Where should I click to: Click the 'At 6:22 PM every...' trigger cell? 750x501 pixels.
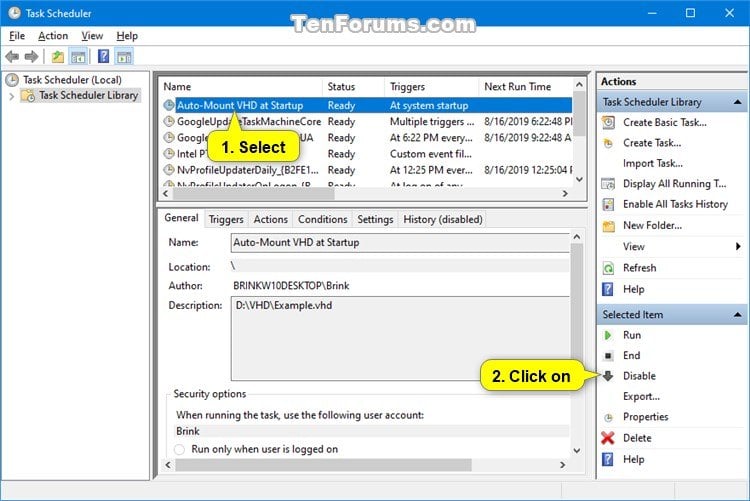click(431, 138)
